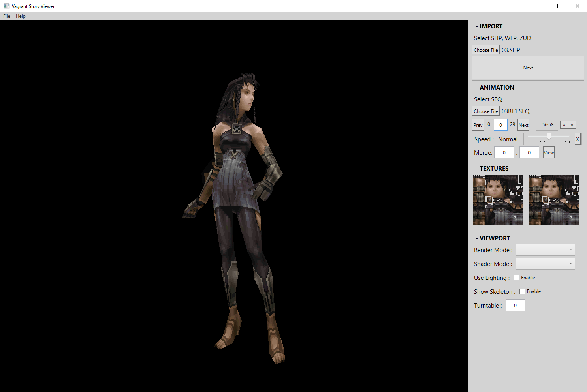The width and height of the screenshot is (587, 392).
Task: Click Choose File for SHP import
Action: pos(486,50)
